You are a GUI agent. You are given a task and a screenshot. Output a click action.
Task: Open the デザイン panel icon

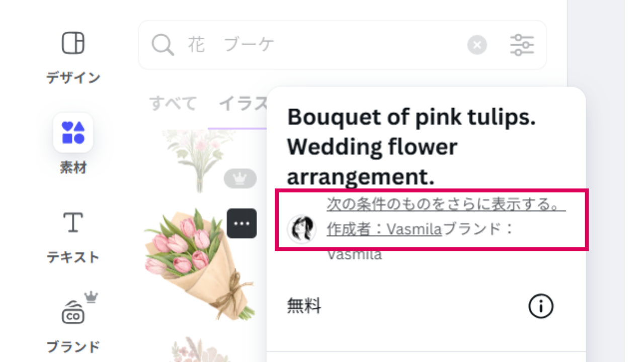(73, 43)
